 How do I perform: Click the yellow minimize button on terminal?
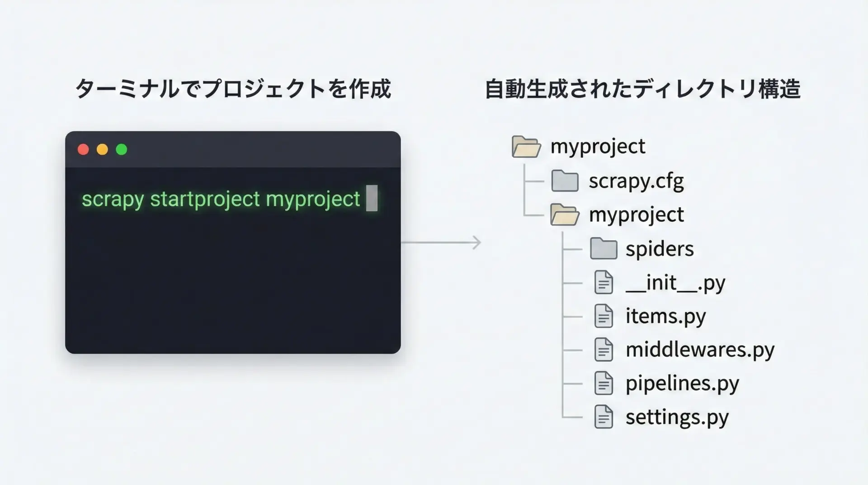[x=103, y=149]
